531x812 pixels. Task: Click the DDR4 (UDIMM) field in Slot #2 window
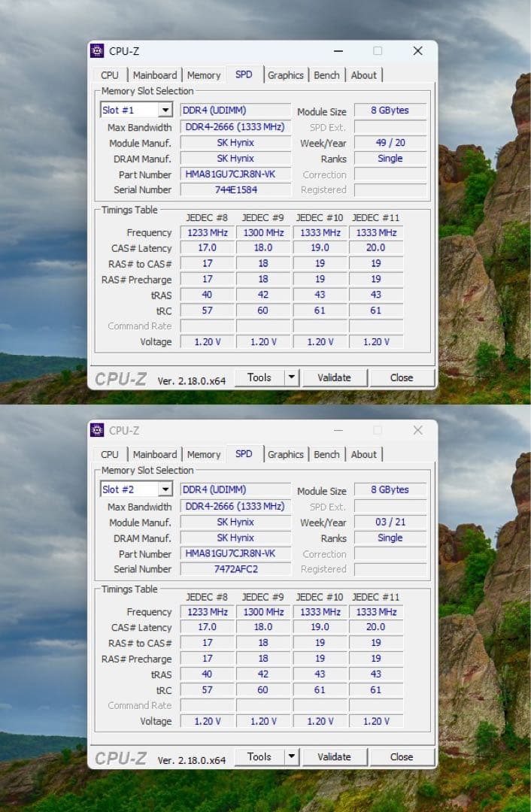click(x=235, y=489)
